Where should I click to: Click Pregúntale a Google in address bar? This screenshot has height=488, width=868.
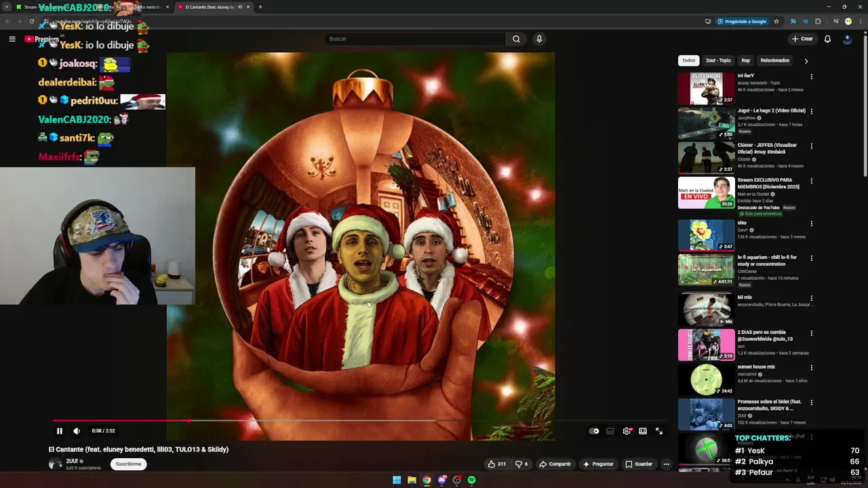[x=741, y=22]
